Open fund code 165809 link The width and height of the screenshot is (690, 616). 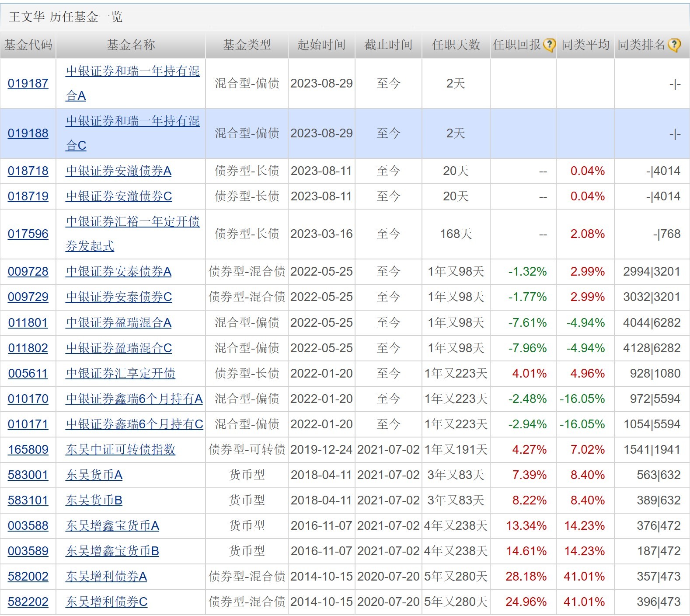(28, 449)
